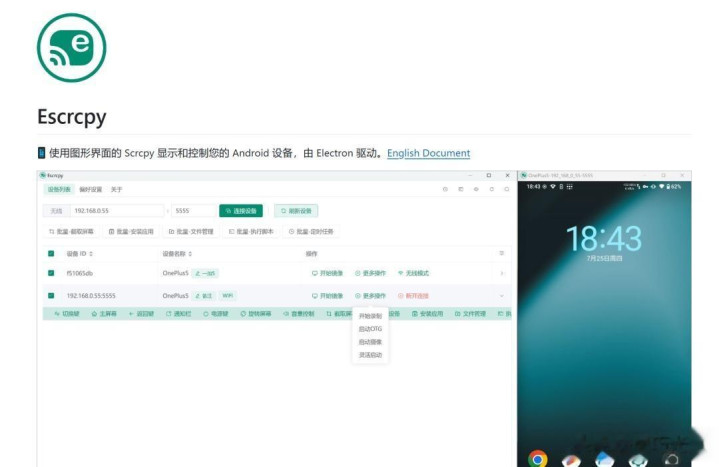Viewport: 719px width, 467px height.
Task: Open the camera app in the phone dock
Action: 672,459
